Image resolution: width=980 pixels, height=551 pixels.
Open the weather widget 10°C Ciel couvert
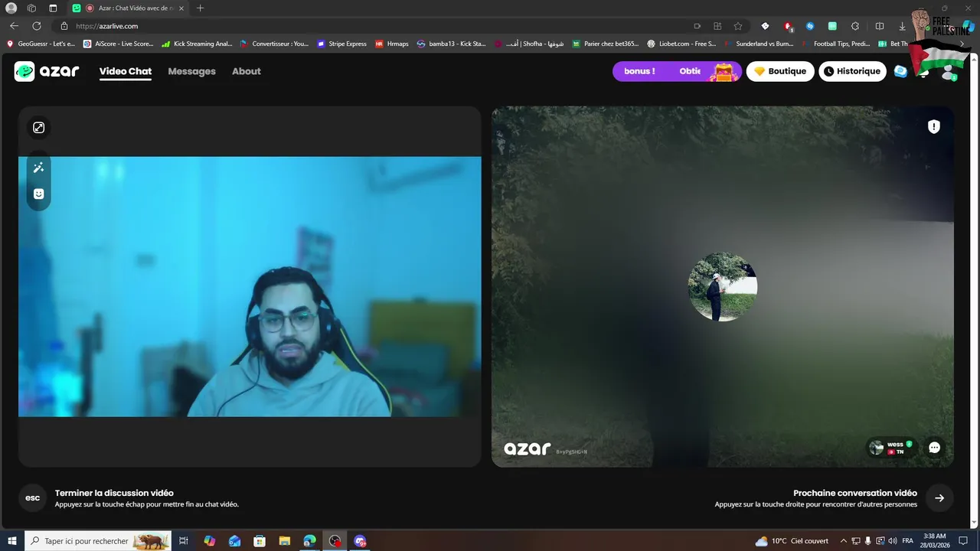point(792,541)
